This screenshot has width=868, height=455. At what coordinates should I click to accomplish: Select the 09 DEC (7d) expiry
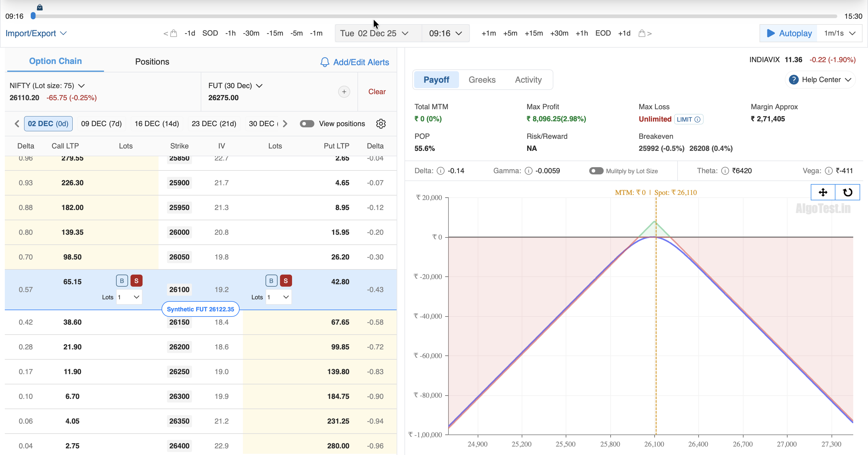(x=101, y=124)
